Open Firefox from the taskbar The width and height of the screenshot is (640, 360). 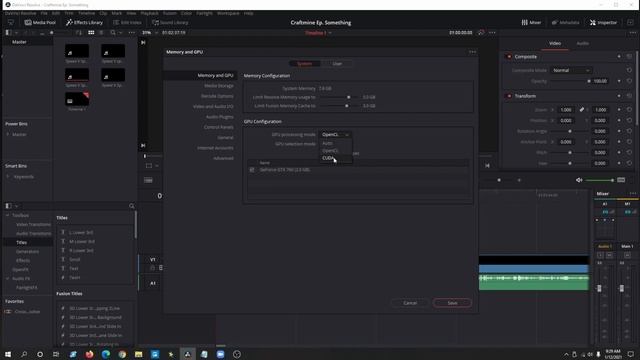click(x=89, y=354)
